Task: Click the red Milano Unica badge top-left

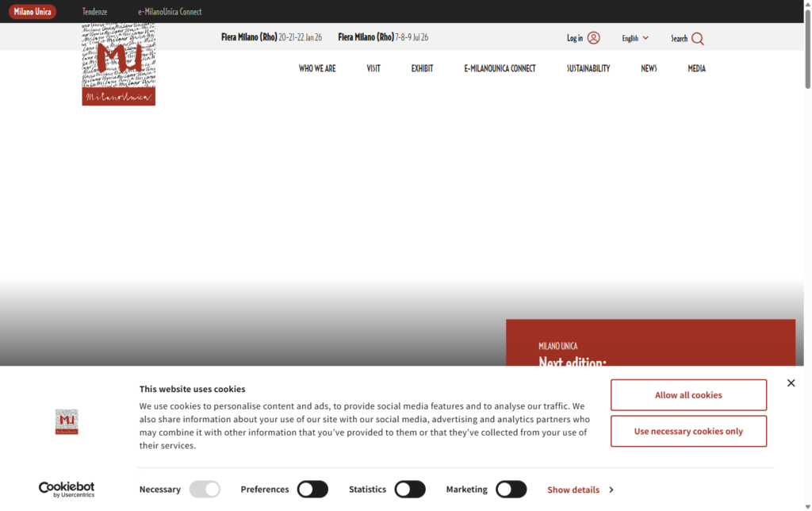Action: (x=32, y=11)
